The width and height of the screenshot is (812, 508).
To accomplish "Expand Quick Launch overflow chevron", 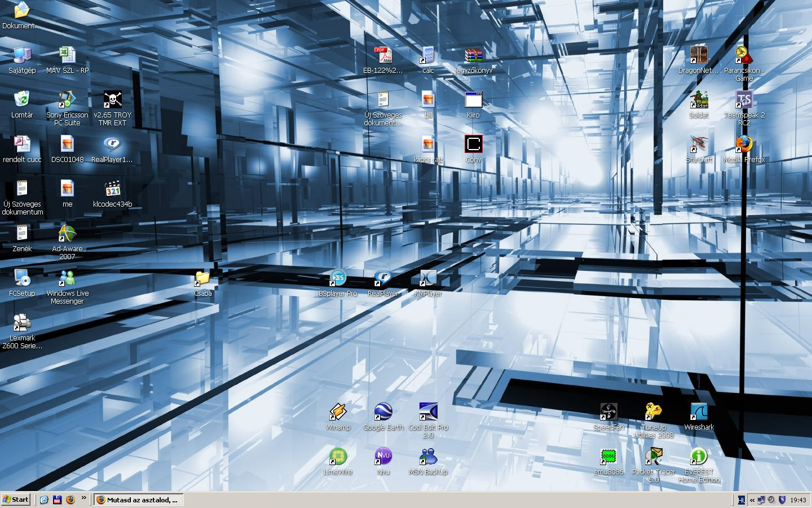I will pyautogui.click(x=84, y=498).
